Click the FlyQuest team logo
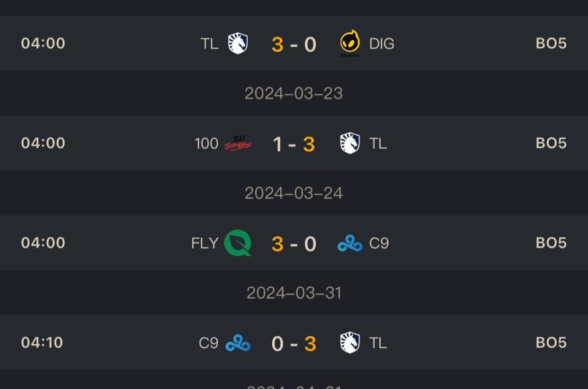Image resolution: width=588 pixels, height=389 pixels. [238, 243]
